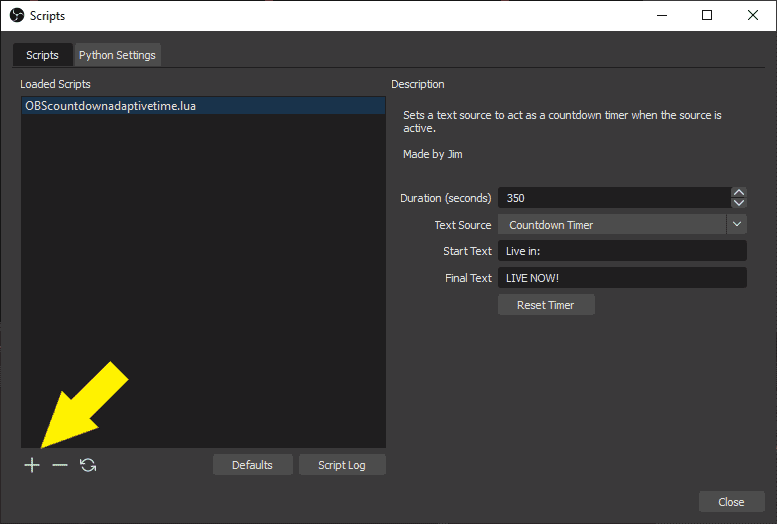The image size is (777, 524).
Task: Close the window with title bar X
Action: point(753,15)
